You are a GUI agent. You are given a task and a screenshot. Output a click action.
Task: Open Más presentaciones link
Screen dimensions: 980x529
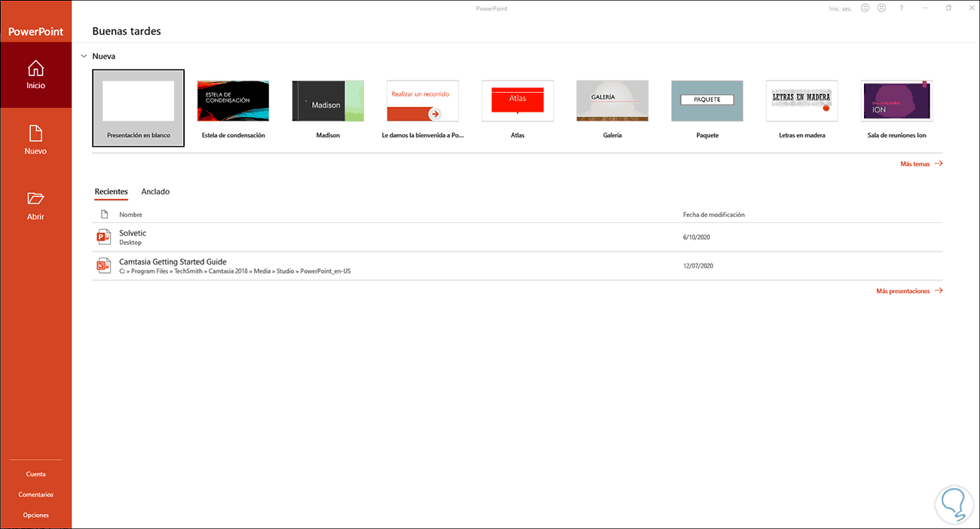tap(903, 290)
